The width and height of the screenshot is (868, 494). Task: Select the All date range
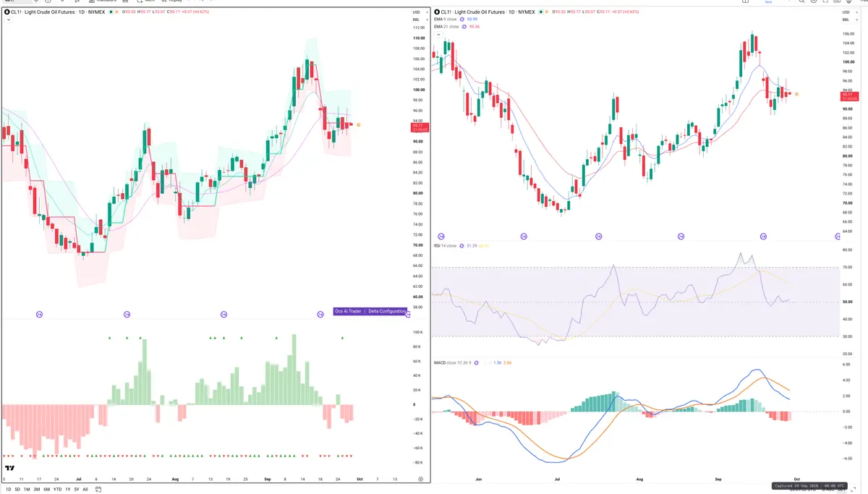tap(85, 490)
